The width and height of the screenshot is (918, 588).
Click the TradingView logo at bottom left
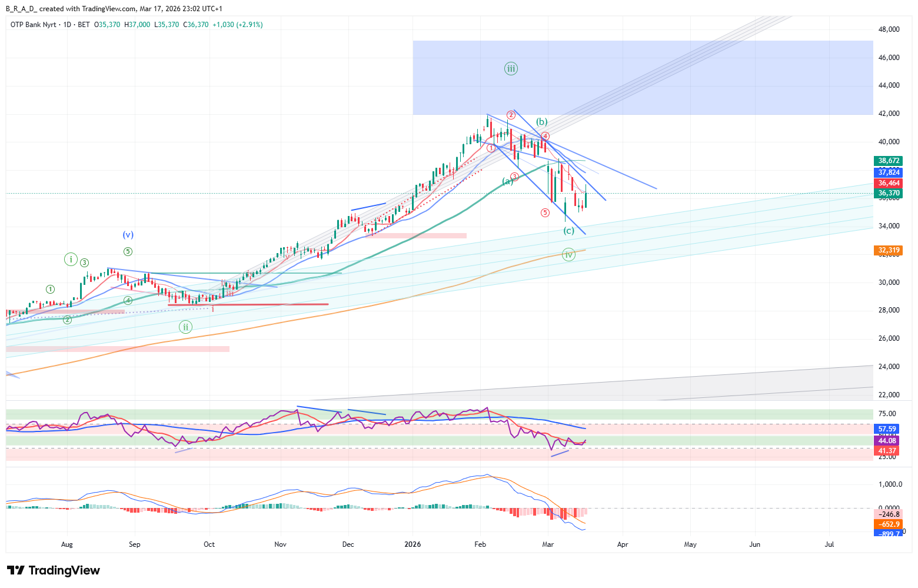tap(54, 570)
